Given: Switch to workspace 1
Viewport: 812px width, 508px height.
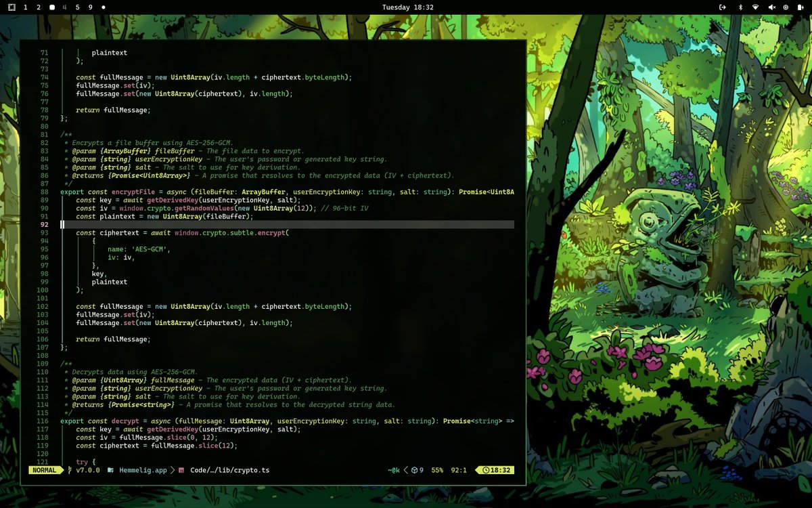Looking at the screenshot, I should pos(26,7).
